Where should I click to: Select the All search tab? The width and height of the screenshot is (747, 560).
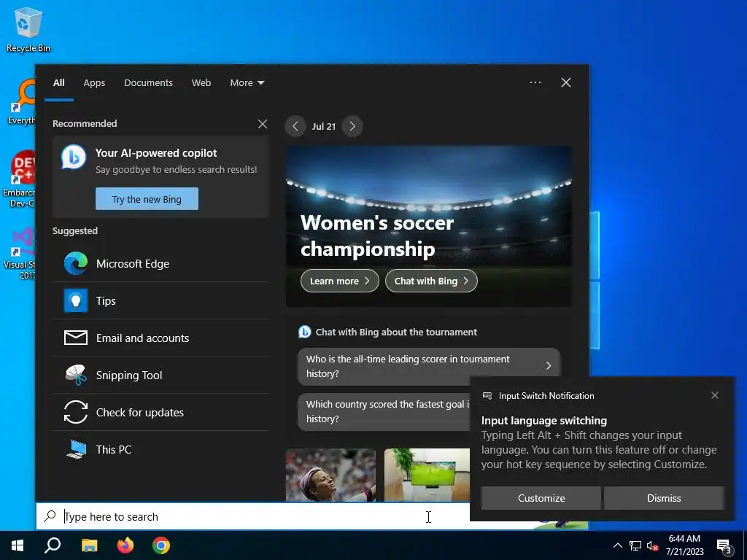(x=58, y=83)
